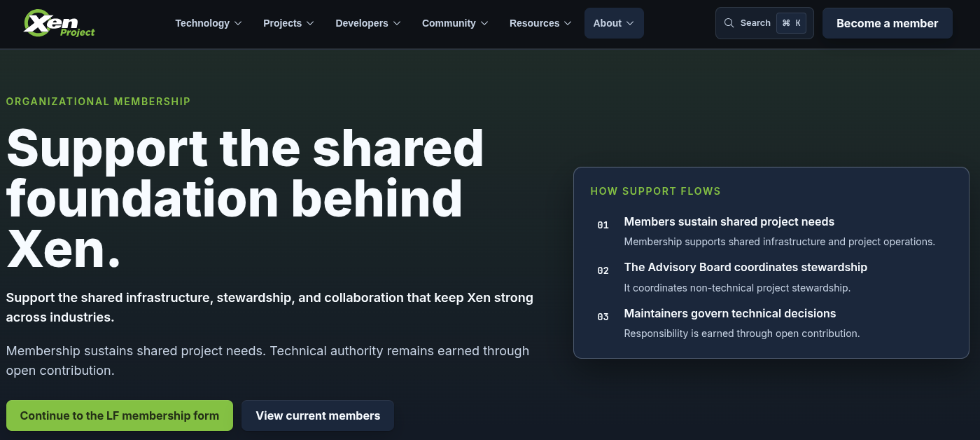The height and width of the screenshot is (440, 980).
Task: Click View current members button
Action: click(x=318, y=415)
